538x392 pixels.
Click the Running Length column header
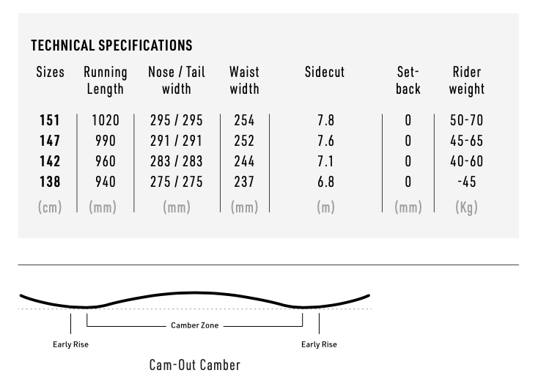[106, 81]
